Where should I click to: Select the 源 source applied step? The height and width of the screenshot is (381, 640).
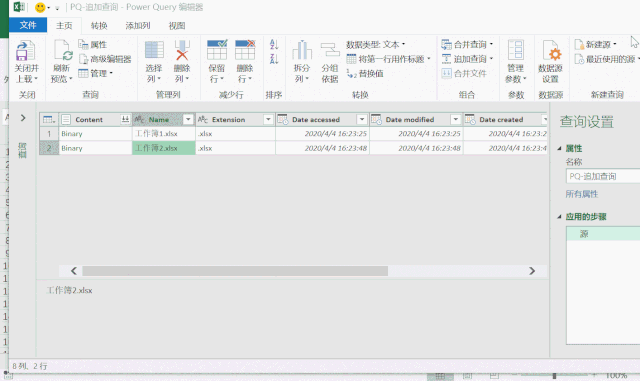click(x=603, y=234)
